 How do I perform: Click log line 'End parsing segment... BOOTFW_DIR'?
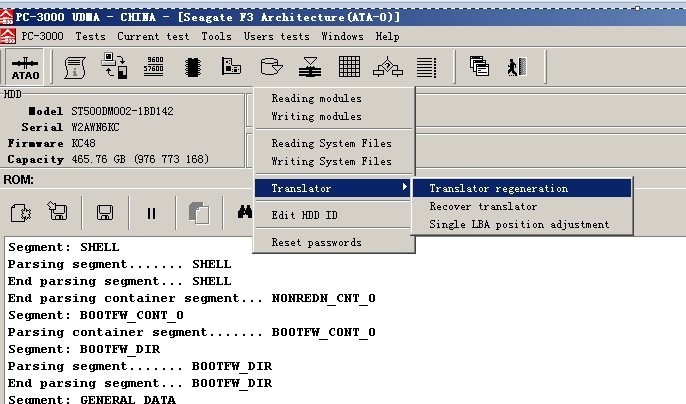coord(140,384)
